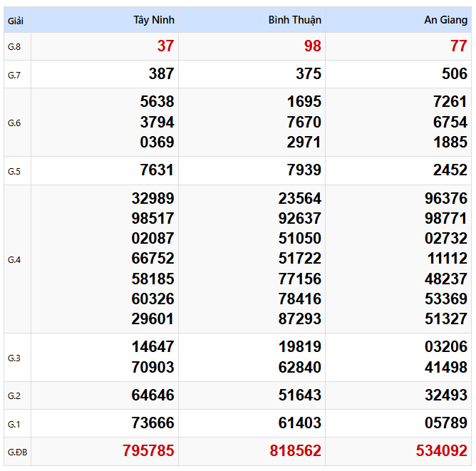Image resolution: width=476 pixels, height=471 pixels.
Task: Select An Giang special prize 534092
Action: (442, 450)
